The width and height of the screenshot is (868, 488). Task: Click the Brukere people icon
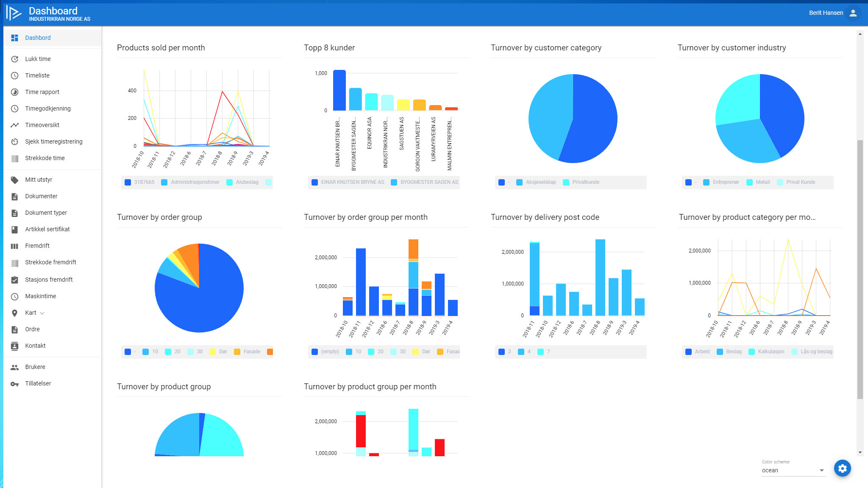tap(14, 367)
